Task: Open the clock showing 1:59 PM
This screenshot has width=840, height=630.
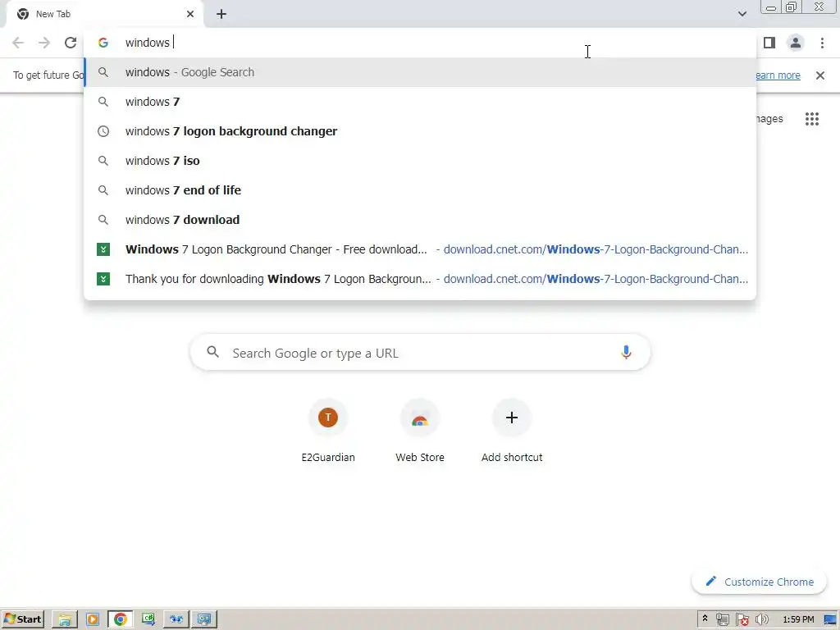Action: pyautogui.click(x=798, y=619)
